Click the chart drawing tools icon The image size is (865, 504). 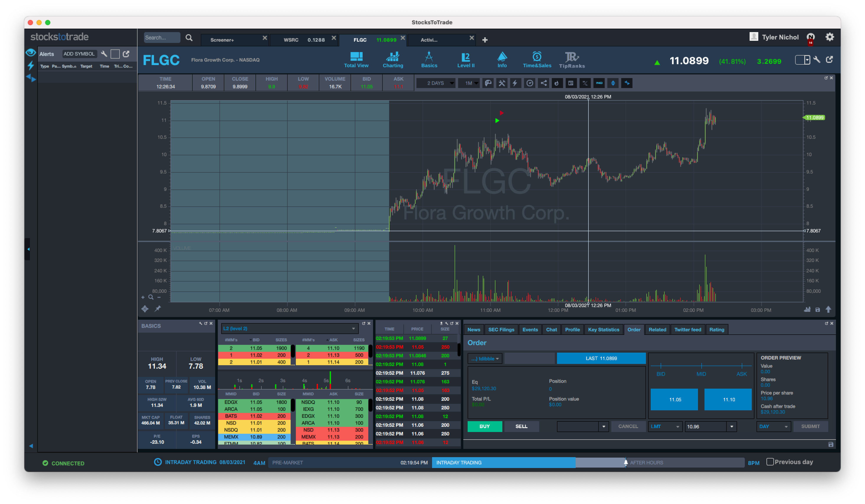[501, 83]
